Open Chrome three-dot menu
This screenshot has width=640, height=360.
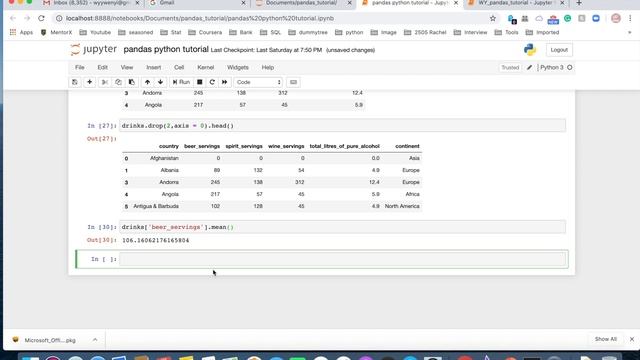630,18
